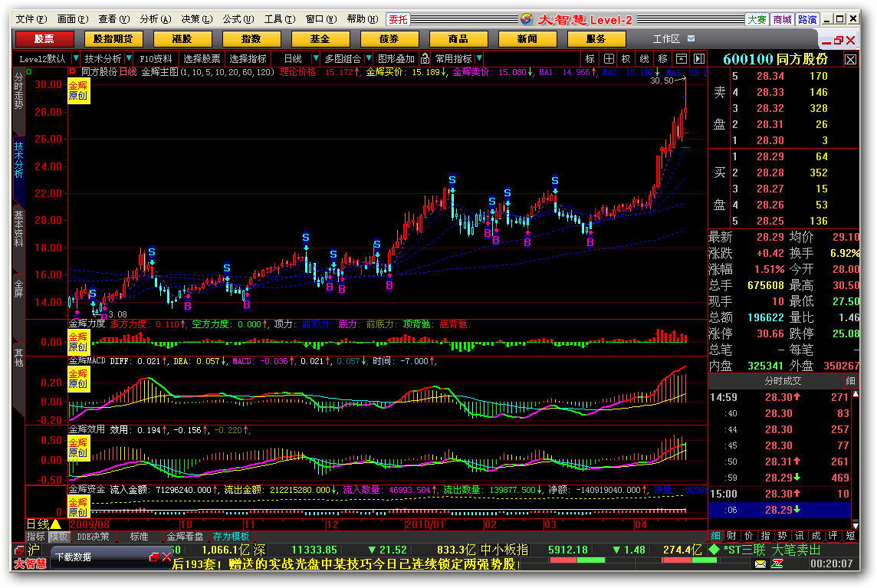877x588 pixels.
Task: Expand the 日线 period dropdown
Action: pos(315,58)
